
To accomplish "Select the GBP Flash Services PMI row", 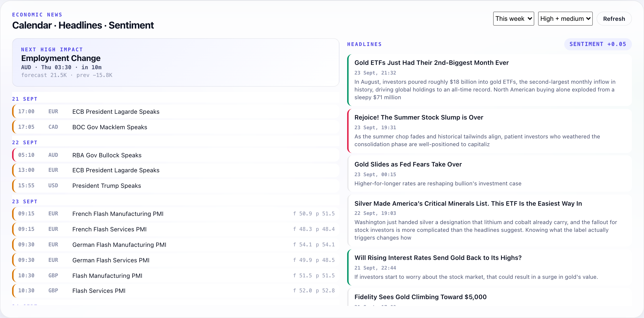I will [176, 291].
